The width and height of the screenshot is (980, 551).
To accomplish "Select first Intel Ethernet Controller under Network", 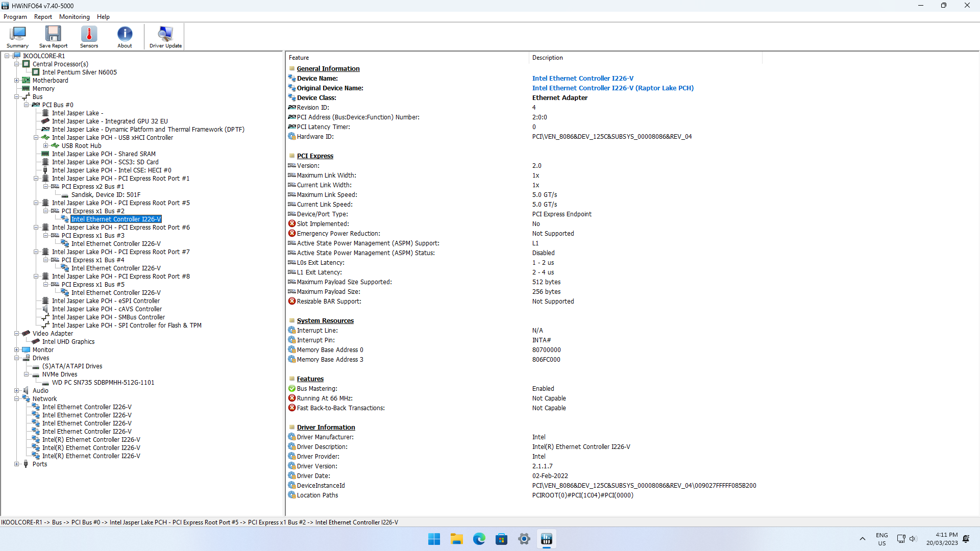I will (x=87, y=407).
